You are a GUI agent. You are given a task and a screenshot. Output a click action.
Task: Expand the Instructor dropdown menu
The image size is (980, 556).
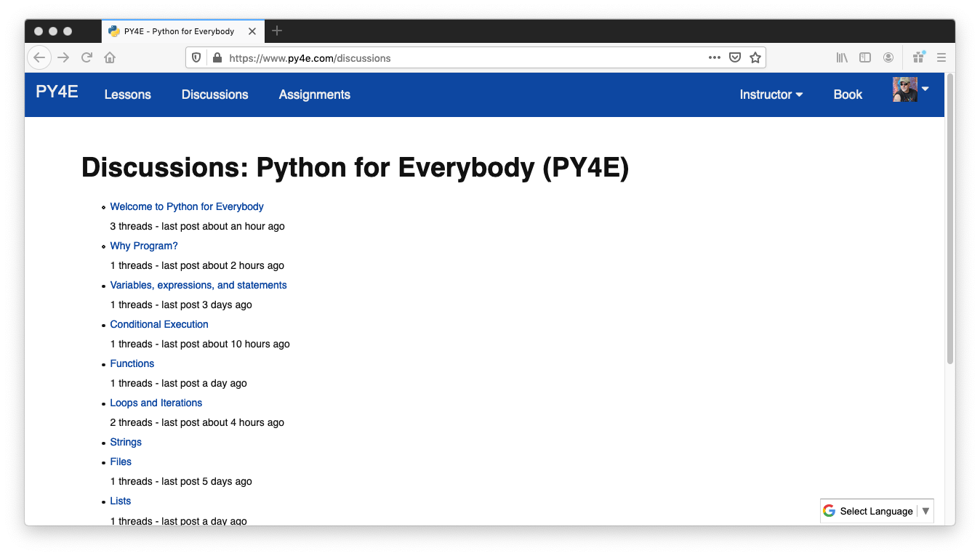771,94
